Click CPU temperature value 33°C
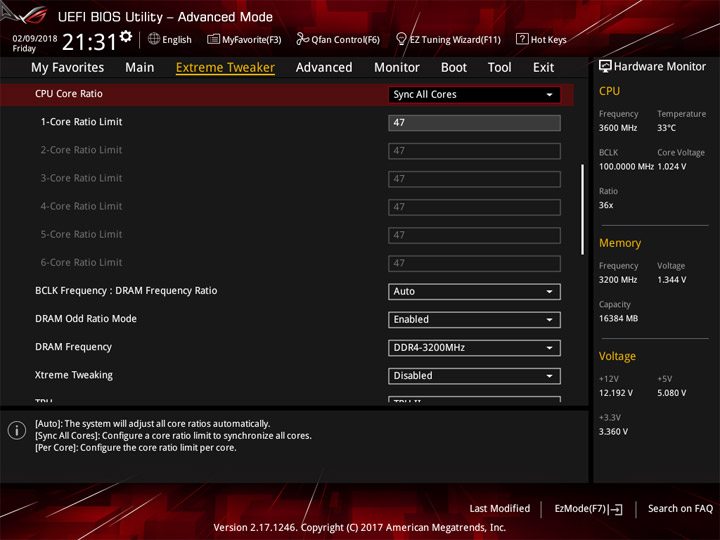The width and height of the screenshot is (720, 540). [666, 128]
